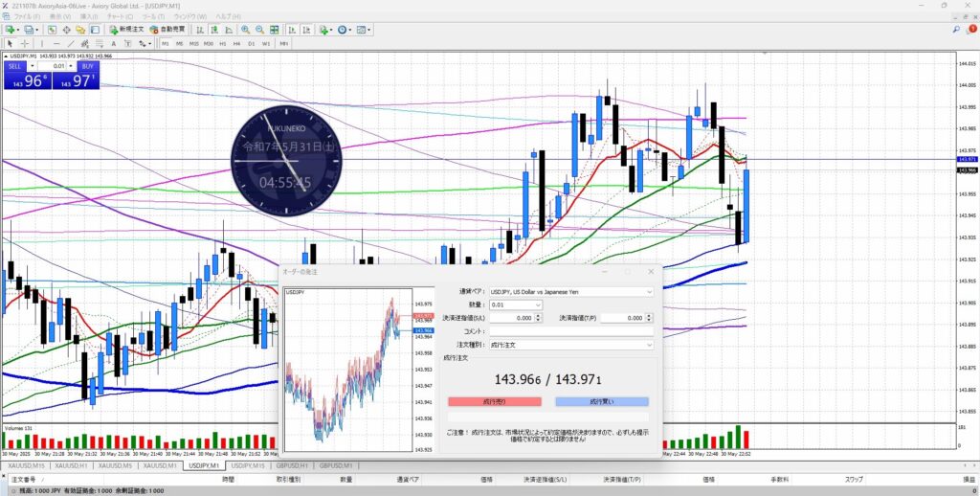Zoom in on the chart
The width and height of the screenshot is (980, 496).
[x=245, y=30]
